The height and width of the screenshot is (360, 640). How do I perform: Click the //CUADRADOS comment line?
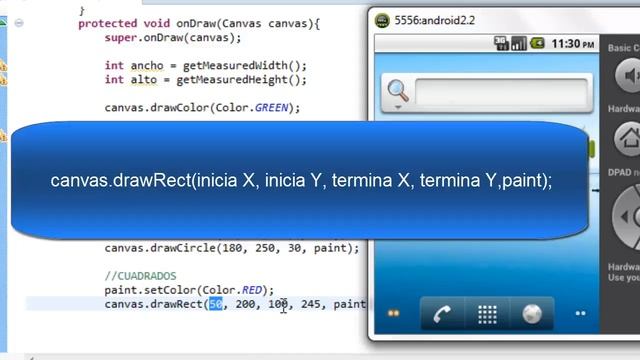pos(140,276)
